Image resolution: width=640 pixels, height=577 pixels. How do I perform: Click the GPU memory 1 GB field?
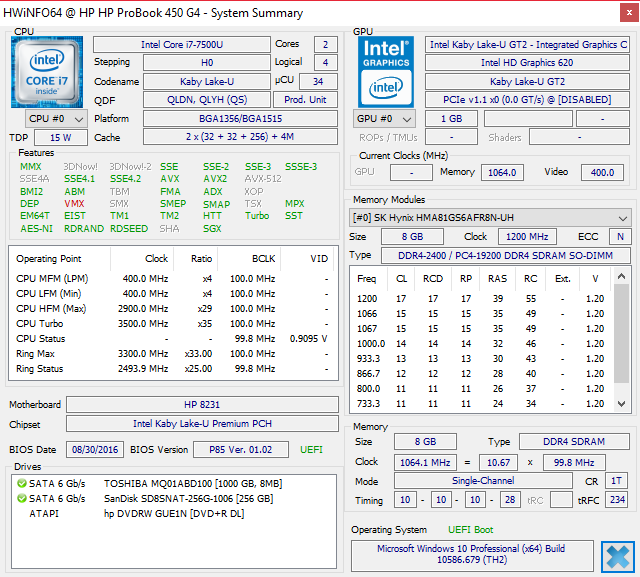pyautogui.click(x=451, y=119)
